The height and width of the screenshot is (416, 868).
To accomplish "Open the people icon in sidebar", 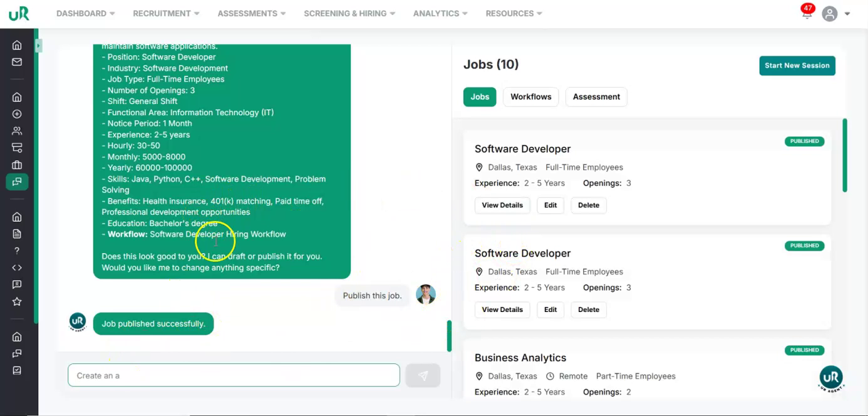I will (x=17, y=131).
